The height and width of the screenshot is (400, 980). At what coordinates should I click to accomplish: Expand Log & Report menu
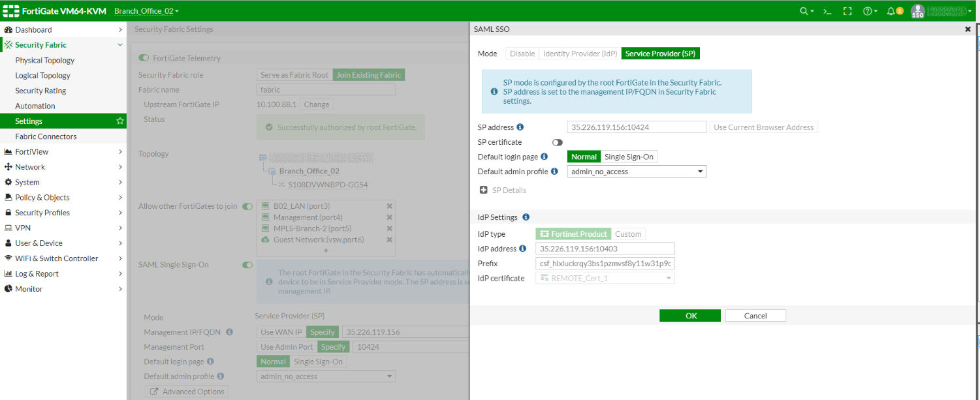tap(63, 274)
